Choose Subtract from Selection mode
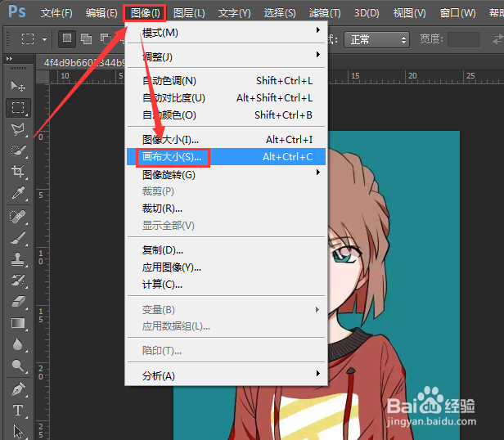 coord(105,39)
